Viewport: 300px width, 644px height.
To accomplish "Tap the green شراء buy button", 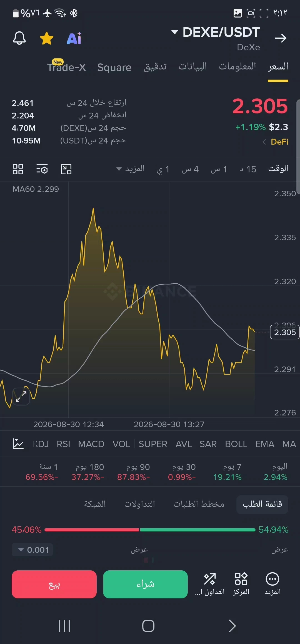I will (x=145, y=584).
